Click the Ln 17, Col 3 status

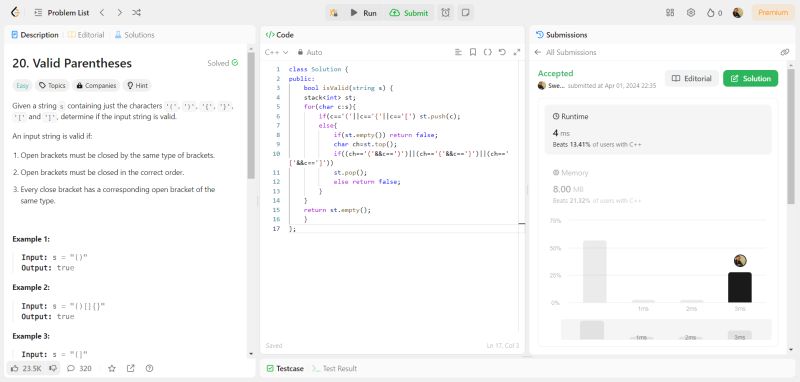coord(503,346)
